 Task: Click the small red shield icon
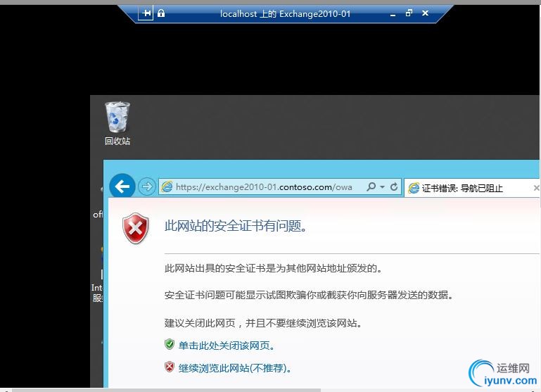[x=170, y=367]
